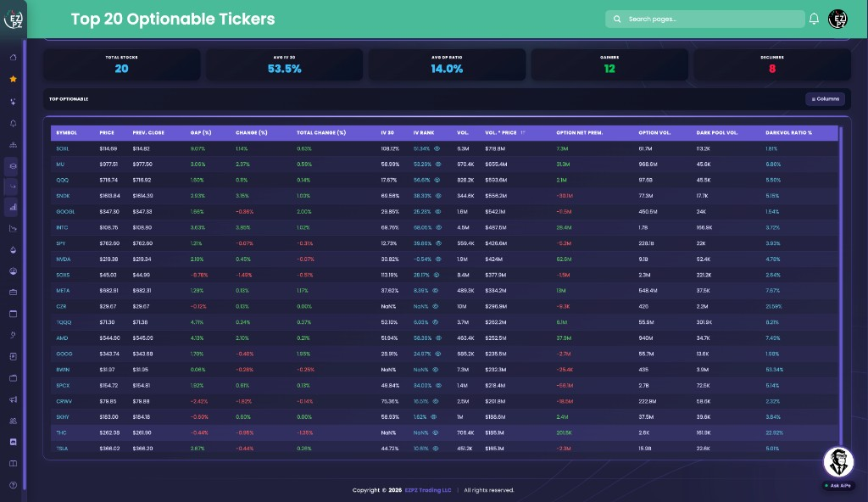Open the TQQQ ticker link

coord(64,322)
